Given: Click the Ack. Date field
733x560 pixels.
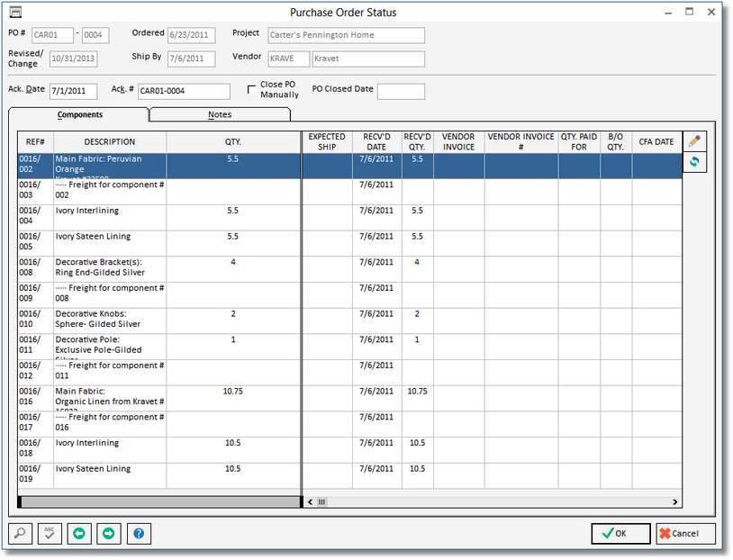Looking at the screenshot, I should coord(74,91).
